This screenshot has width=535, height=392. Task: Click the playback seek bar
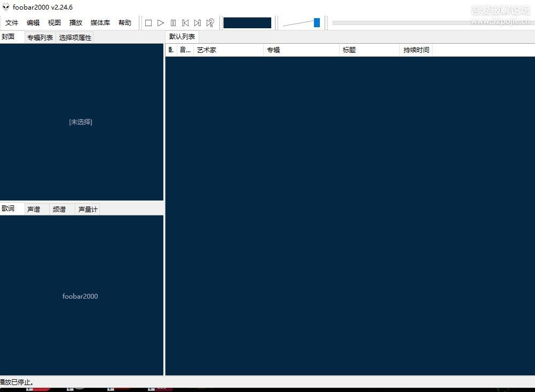coord(434,23)
